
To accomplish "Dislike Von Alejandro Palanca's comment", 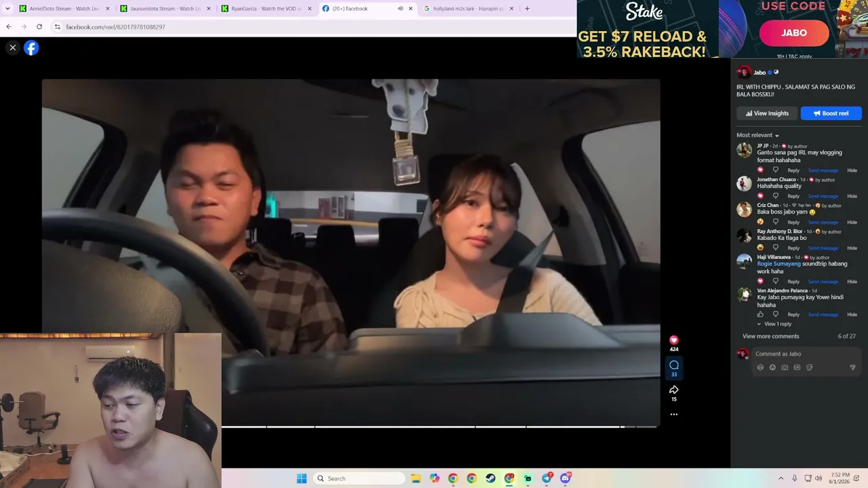I will pos(776,314).
